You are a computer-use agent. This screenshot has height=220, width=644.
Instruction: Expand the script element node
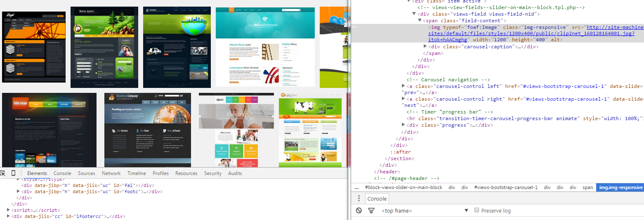click(9, 210)
